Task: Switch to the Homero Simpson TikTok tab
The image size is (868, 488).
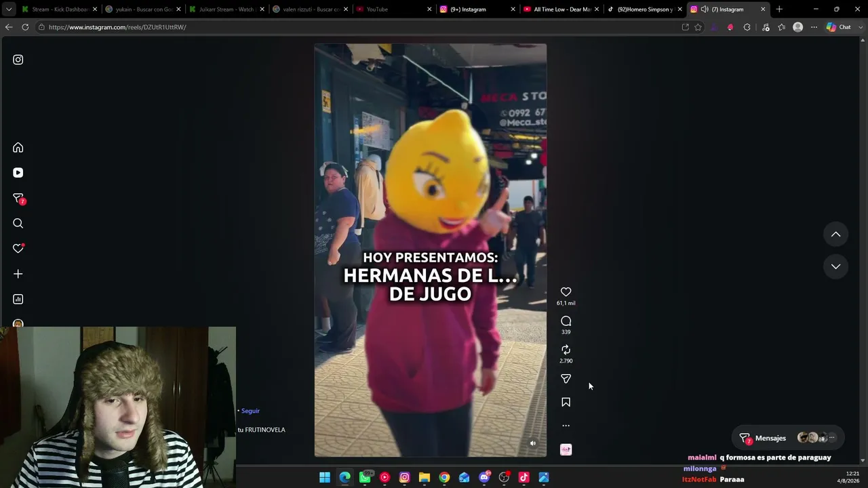Action: pos(644,9)
